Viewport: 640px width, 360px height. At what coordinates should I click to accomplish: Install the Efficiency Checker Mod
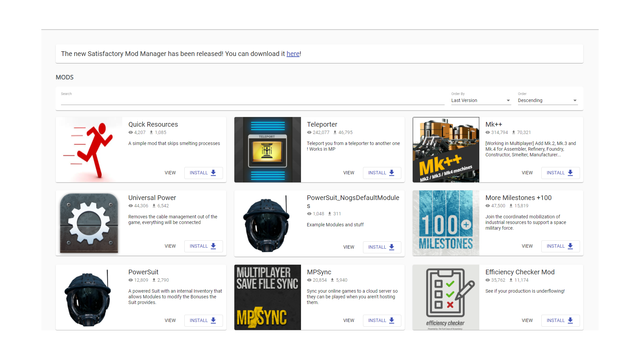coord(560,320)
